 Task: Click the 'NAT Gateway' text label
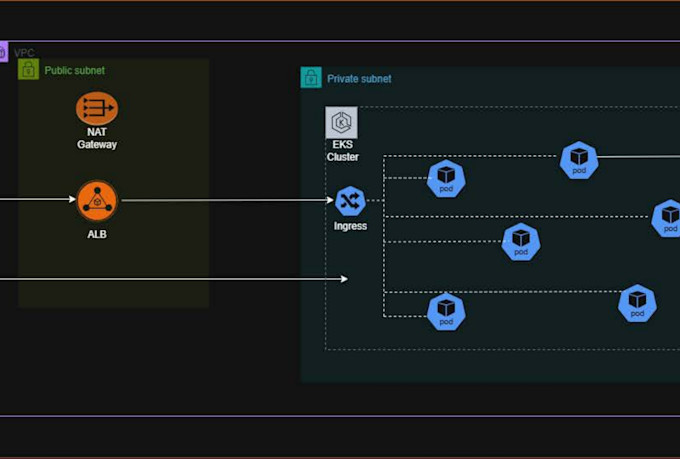(97, 138)
